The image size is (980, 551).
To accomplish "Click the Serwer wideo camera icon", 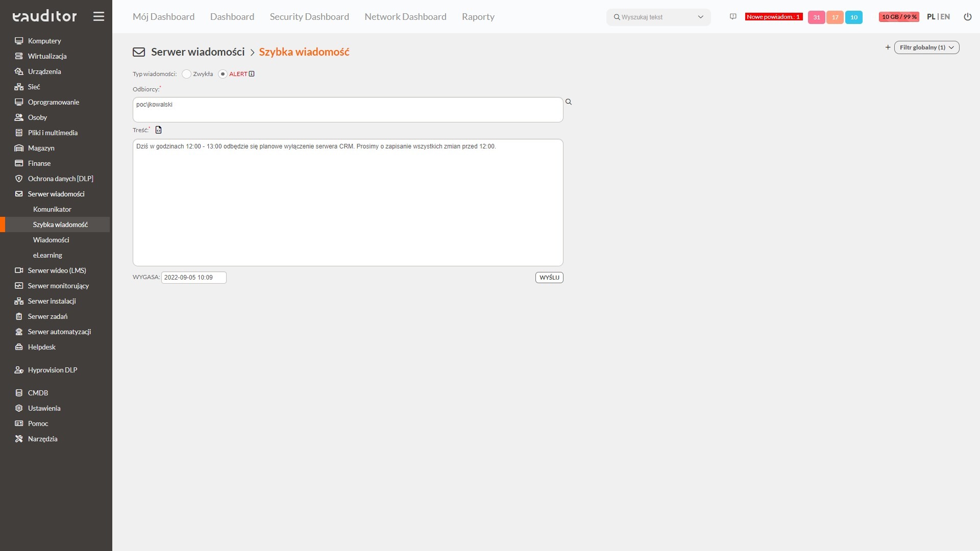I will tap(19, 270).
